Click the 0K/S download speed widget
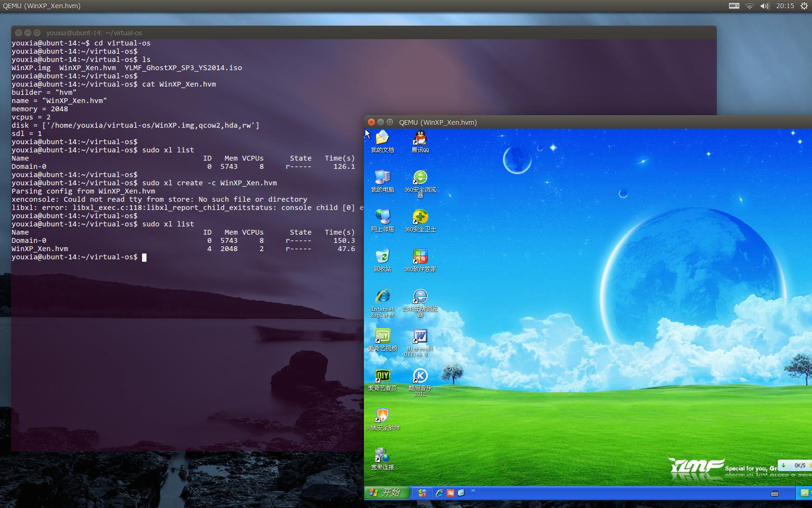 (795, 465)
